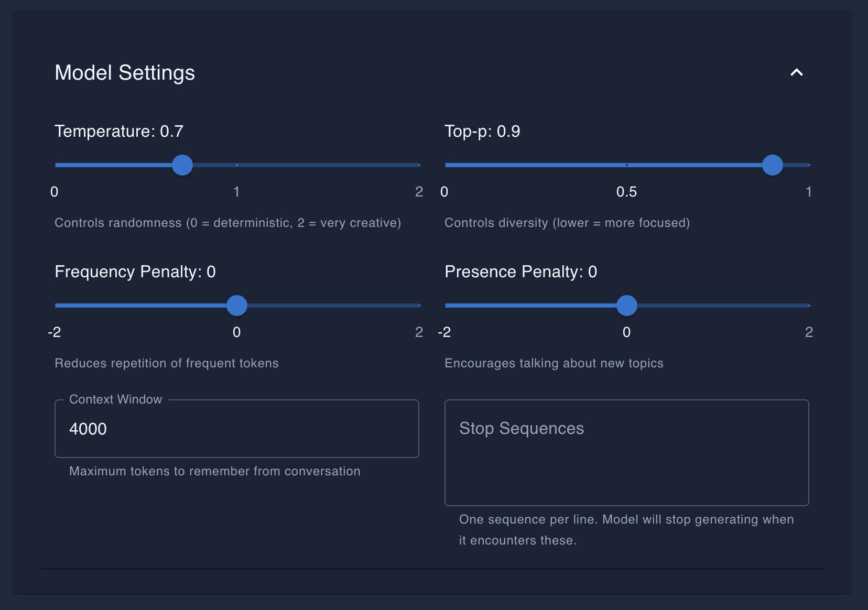The image size is (868, 610).
Task: Click the Frequency Penalty slider handle
Action: click(x=237, y=306)
